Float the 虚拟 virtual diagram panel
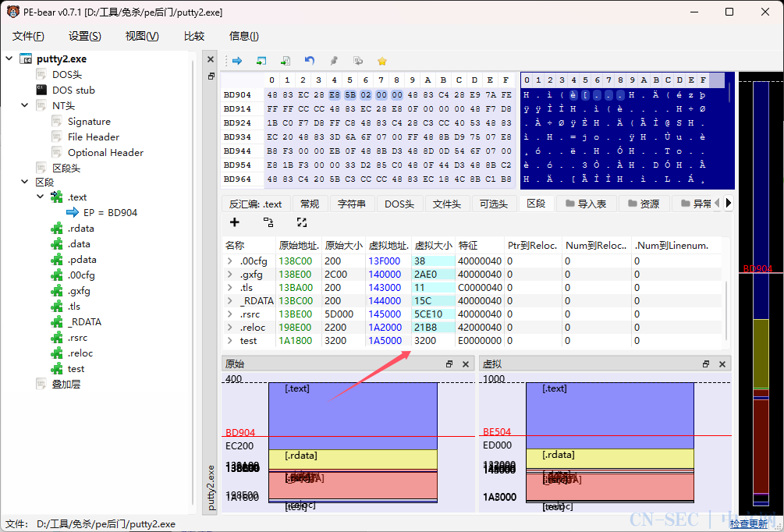Viewport: 784px width, 532px height. 705,364
